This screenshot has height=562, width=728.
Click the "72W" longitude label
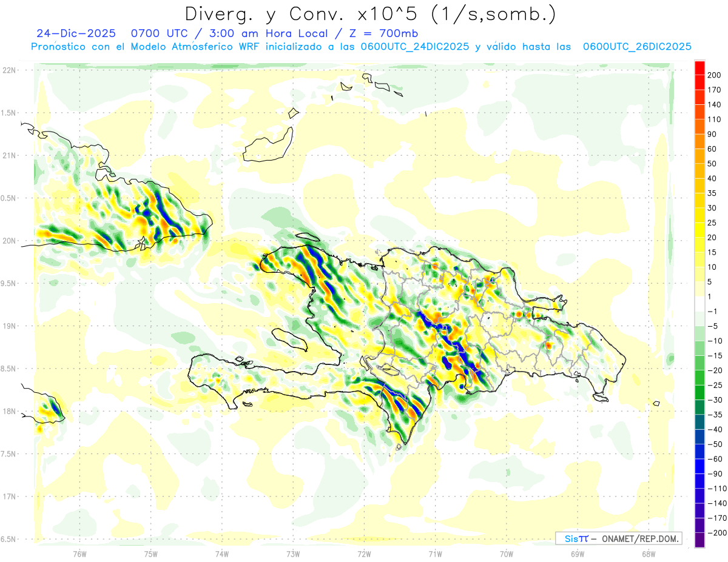[x=364, y=554]
